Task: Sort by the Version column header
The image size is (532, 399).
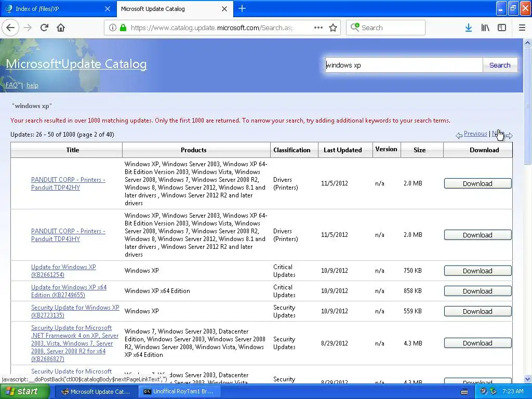Action: [386, 149]
